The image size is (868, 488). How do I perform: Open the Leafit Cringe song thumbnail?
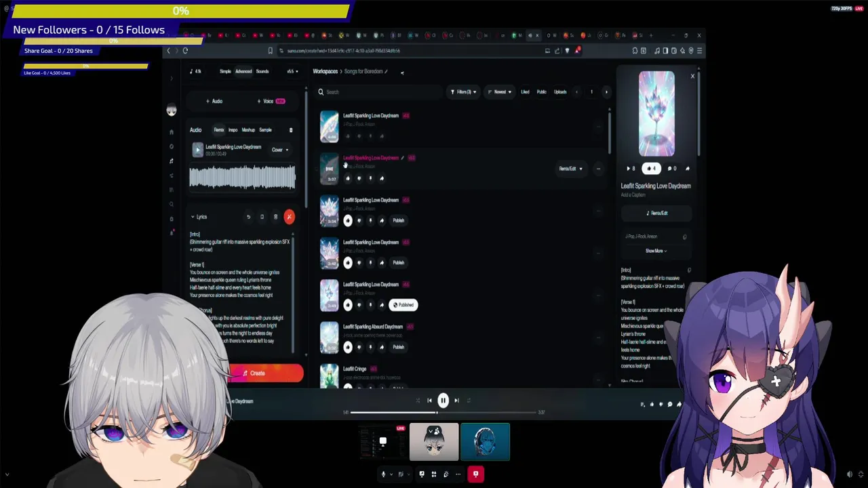tap(329, 376)
